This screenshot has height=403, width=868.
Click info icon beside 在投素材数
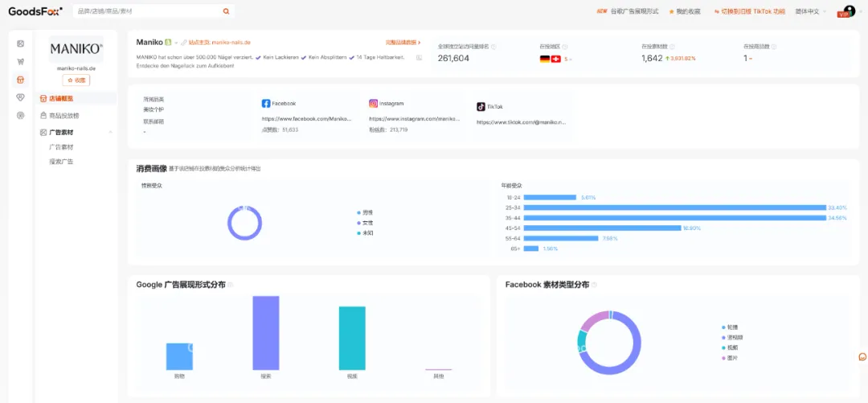[672, 47]
